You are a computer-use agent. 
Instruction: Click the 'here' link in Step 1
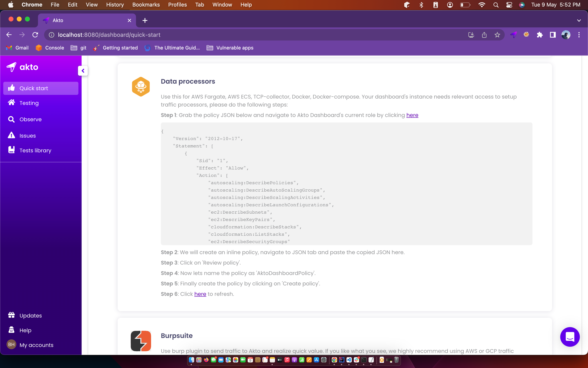(x=412, y=115)
